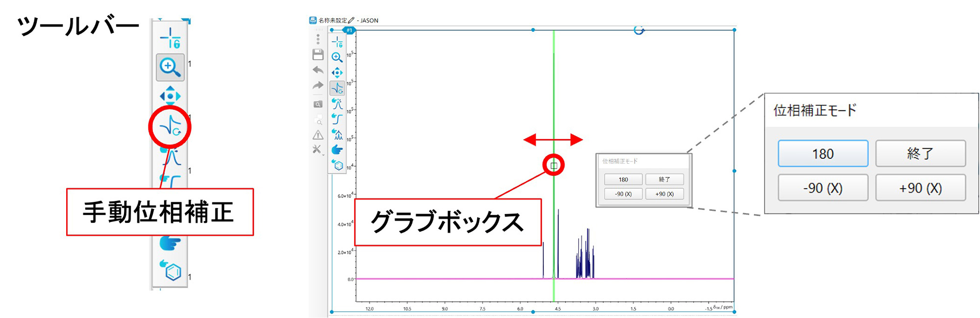Select the multiplet analysis tool in JASON window
Viewport: 980px width, 318px height.
[x=337, y=134]
